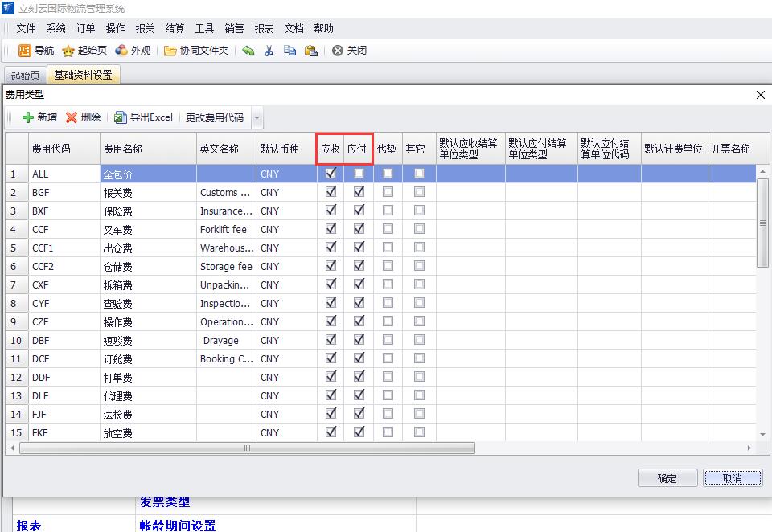Select the 费用名称 cell 保险费
The height and width of the screenshot is (532, 772).
tap(118, 211)
